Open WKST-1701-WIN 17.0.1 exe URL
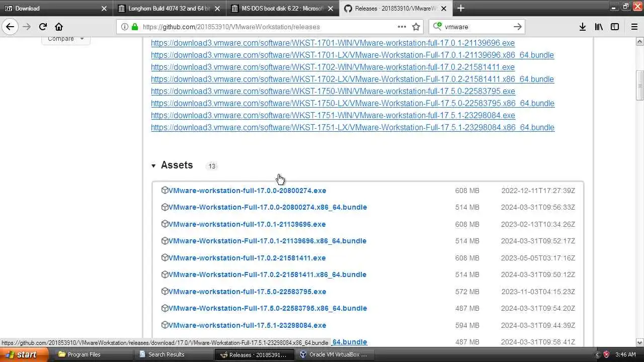644x362 pixels. [333, 43]
